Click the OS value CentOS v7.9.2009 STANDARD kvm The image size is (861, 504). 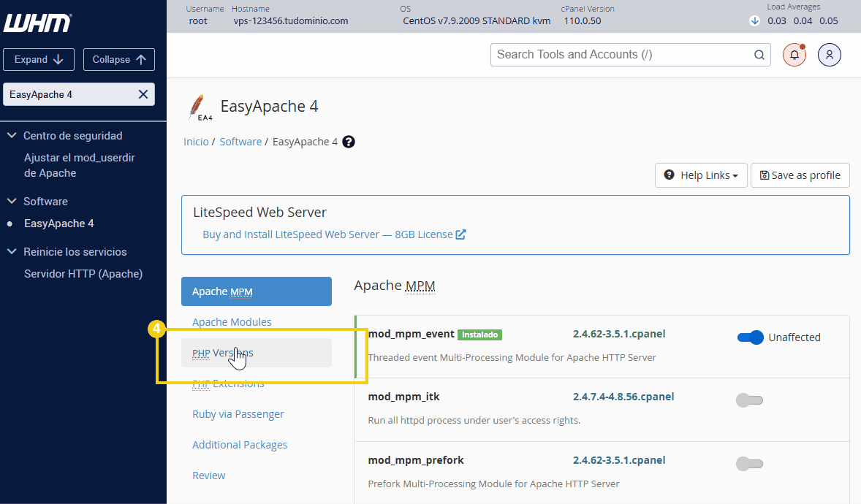[x=477, y=21]
